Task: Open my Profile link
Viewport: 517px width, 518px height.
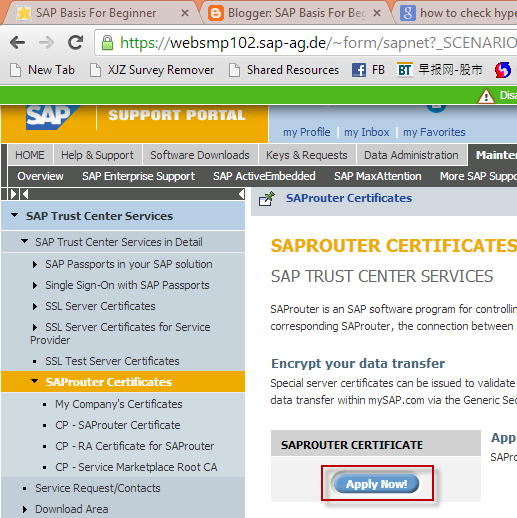Action: point(307,132)
